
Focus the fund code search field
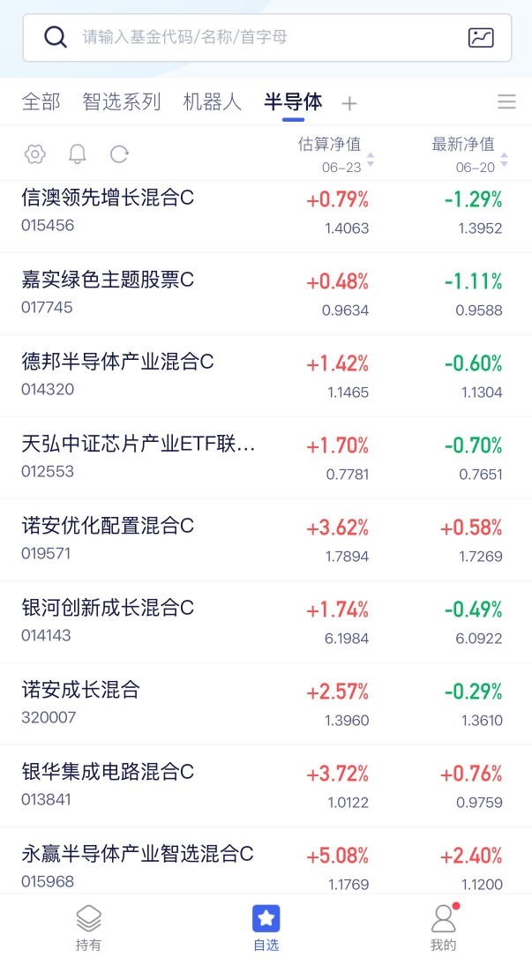[x=267, y=38]
